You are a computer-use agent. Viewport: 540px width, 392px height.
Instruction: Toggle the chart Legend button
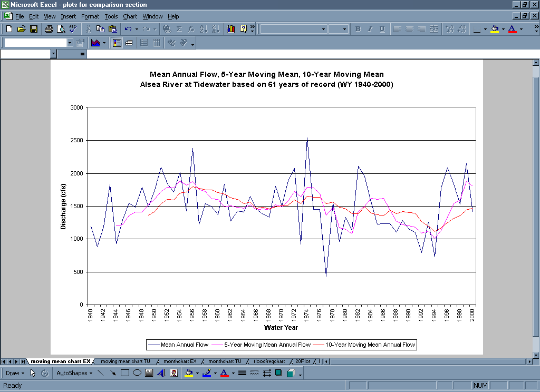tap(117, 43)
